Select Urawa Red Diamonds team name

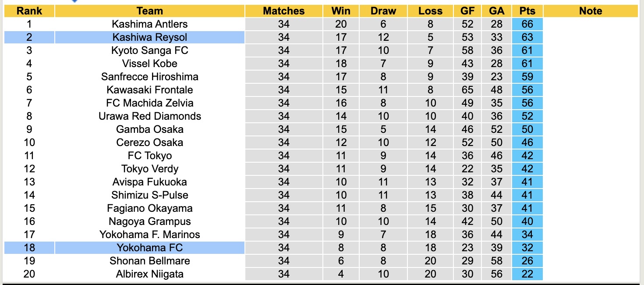(x=149, y=116)
